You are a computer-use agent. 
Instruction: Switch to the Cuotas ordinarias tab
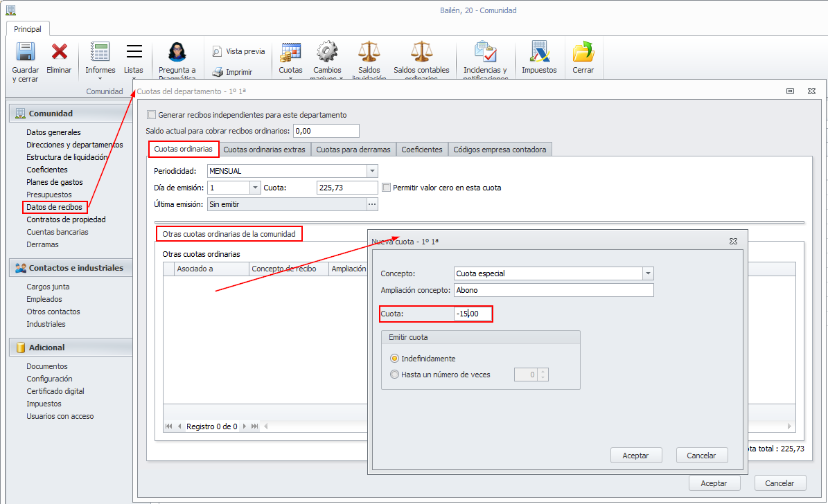click(183, 150)
